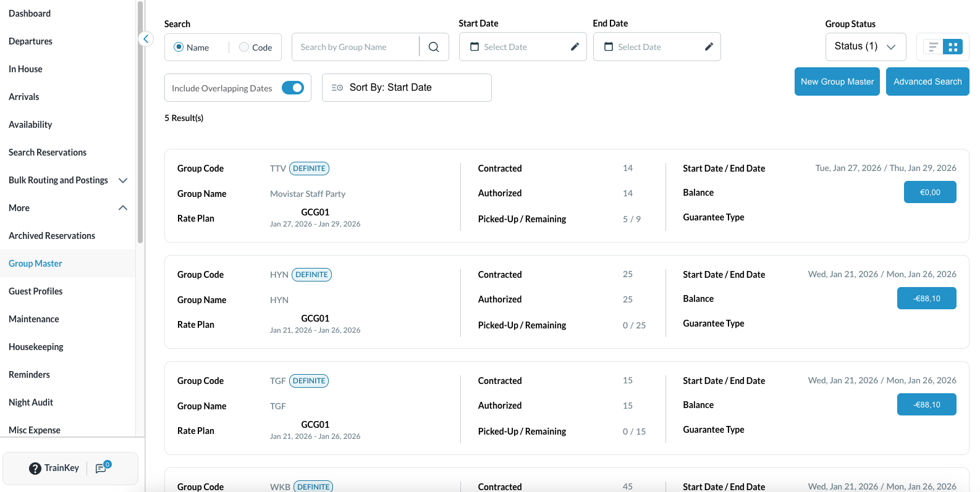Select the Name search radio button

click(179, 47)
